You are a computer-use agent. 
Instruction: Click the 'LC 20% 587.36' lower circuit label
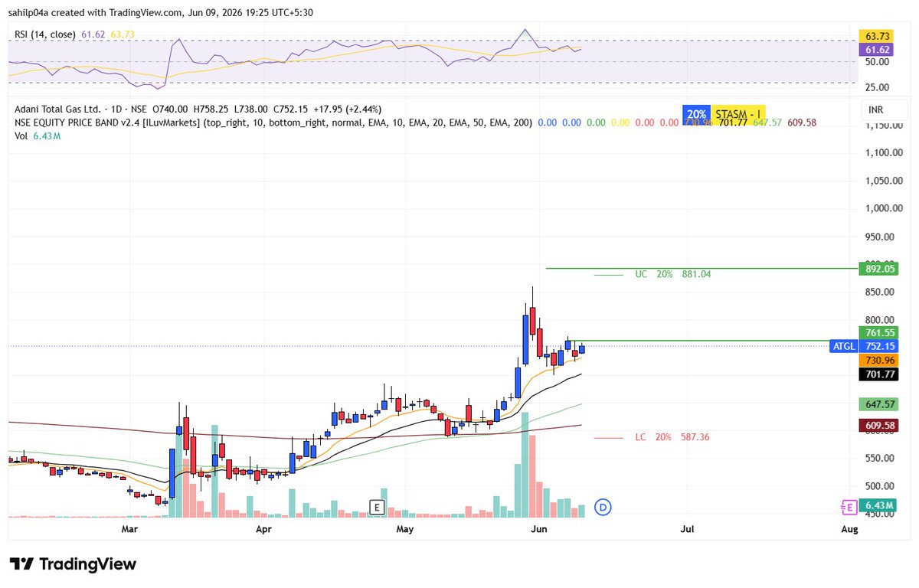coord(672,437)
